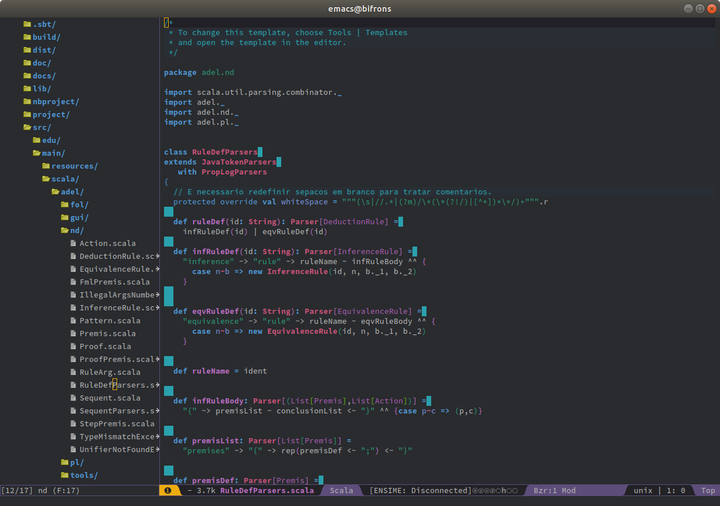Click the file icon beside Proof.scala
Screen dimensions: 720x506
pos(73,346)
